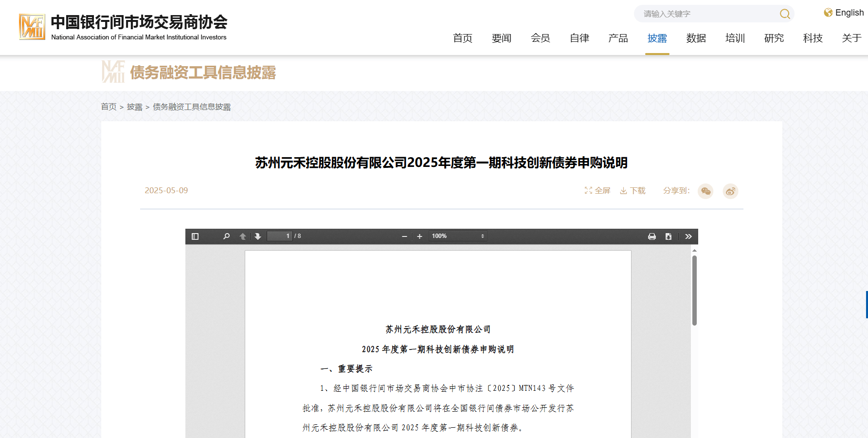
Task: Open the 100% zoom level dropdown
Action: (457, 236)
